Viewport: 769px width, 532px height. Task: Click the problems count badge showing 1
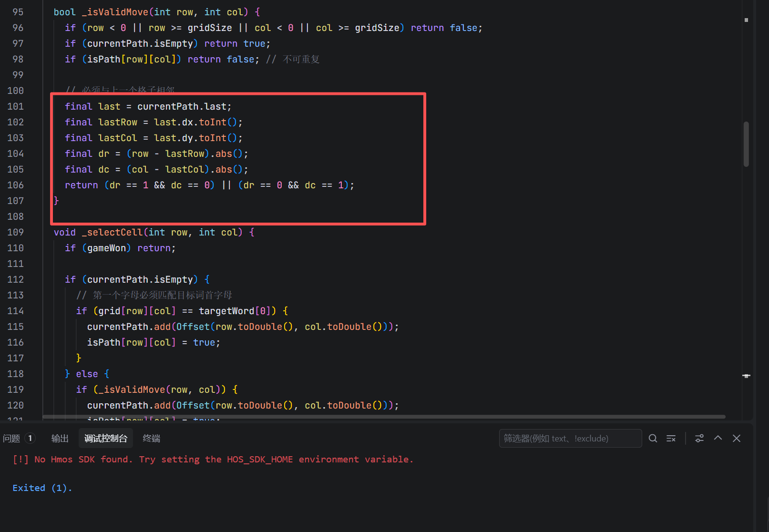click(x=30, y=438)
